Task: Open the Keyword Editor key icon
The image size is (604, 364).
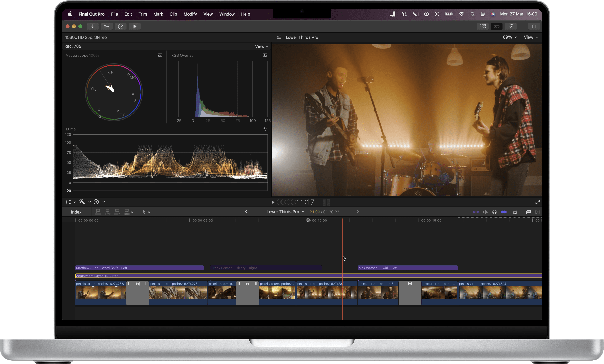Action: [x=106, y=26]
